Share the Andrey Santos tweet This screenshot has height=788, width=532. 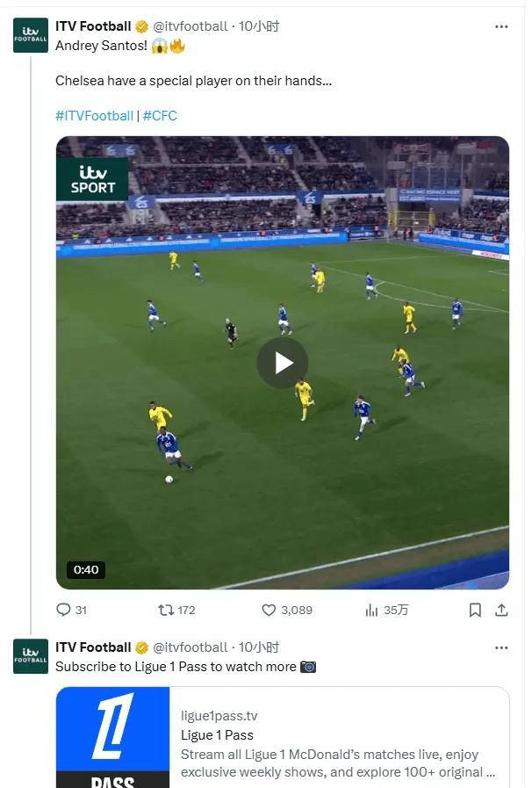(501, 610)
